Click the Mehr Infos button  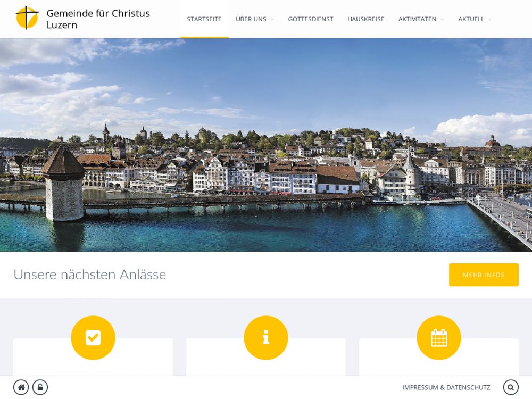(x=484, y=275)
